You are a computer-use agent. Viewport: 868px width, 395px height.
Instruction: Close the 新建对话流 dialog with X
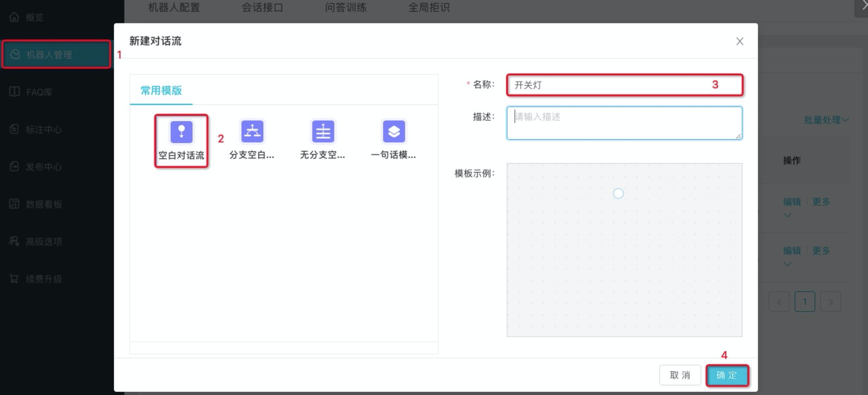click(740, 42)
